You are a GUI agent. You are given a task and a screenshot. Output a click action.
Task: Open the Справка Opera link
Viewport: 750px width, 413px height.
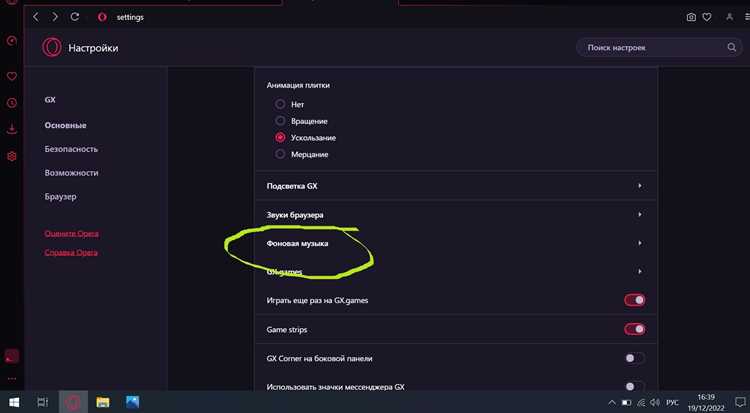click(x=71, y=252)
